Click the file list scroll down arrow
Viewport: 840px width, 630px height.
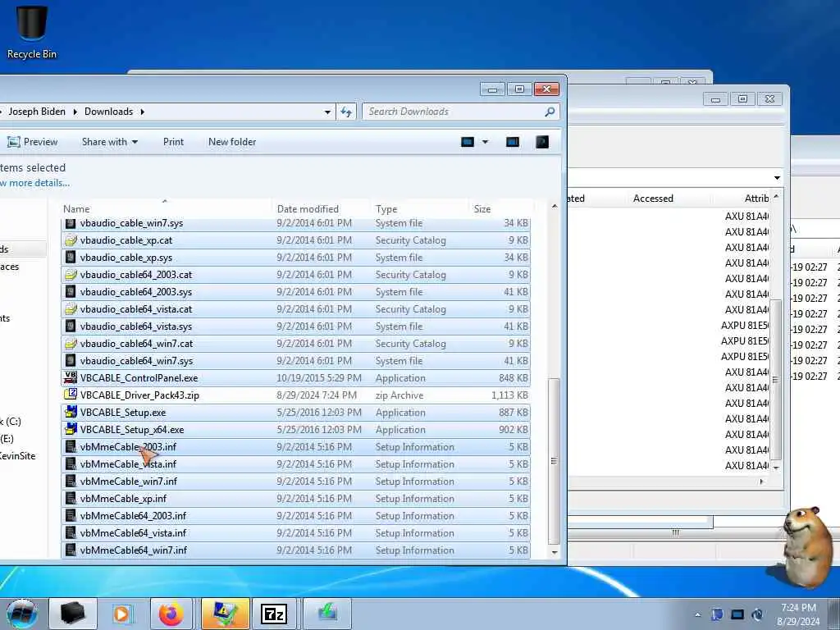(x=554, y=552)
